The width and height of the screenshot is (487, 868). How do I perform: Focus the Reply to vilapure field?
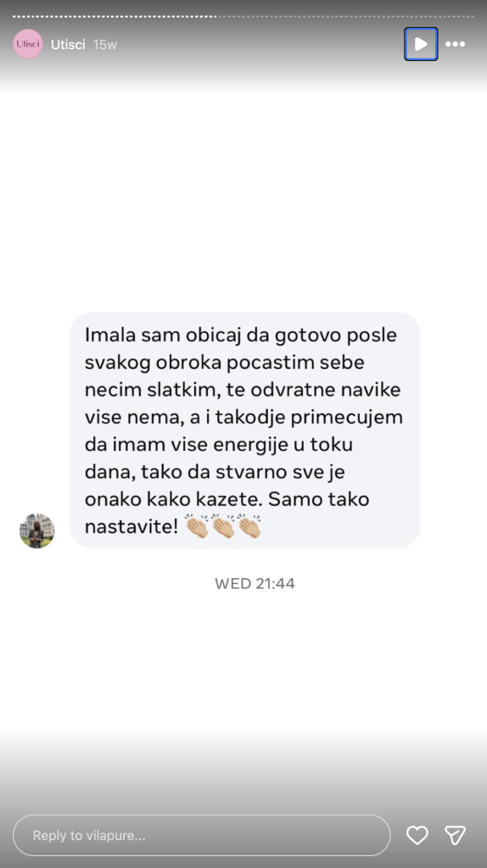pyautogui.click(x=202, y=835)
